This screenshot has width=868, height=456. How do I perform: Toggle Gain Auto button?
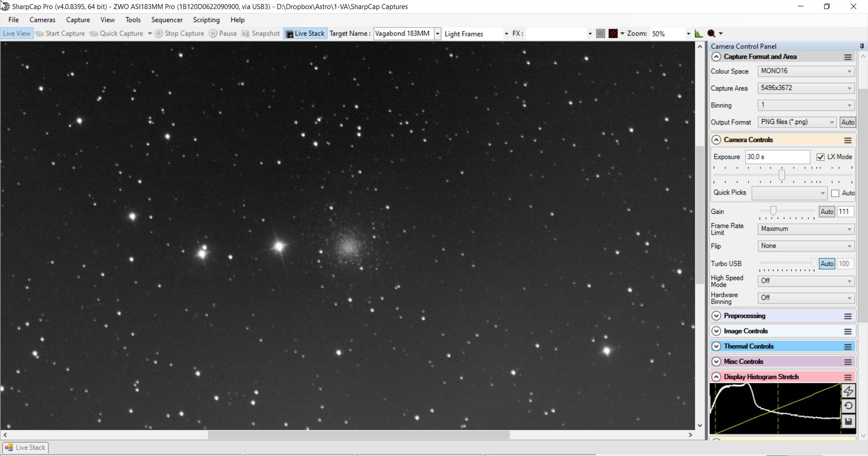pos(827,212)
